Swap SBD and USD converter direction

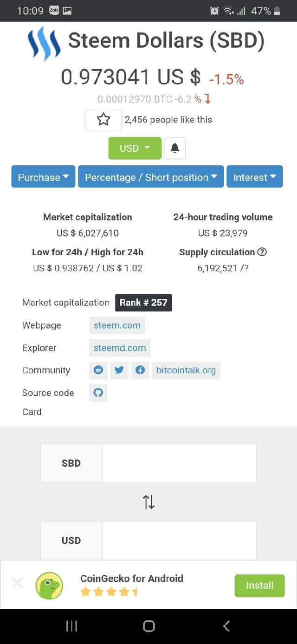point(148,502)
